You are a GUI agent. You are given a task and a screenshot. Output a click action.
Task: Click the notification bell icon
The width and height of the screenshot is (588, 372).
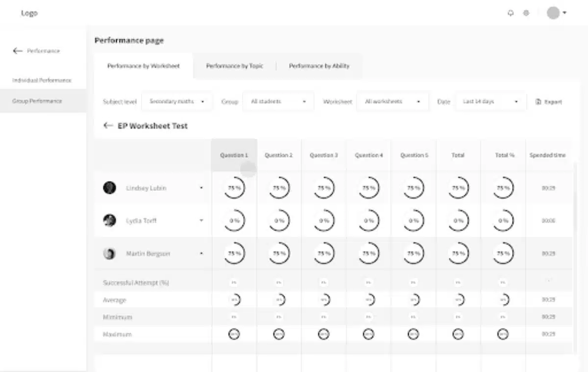click(511, 13)
